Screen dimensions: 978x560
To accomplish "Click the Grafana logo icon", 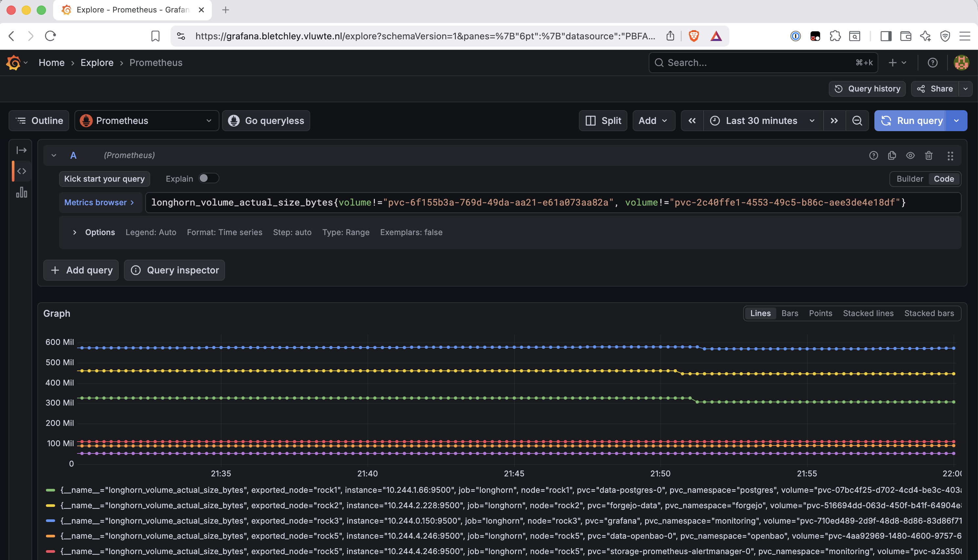I will coord(13,63).
